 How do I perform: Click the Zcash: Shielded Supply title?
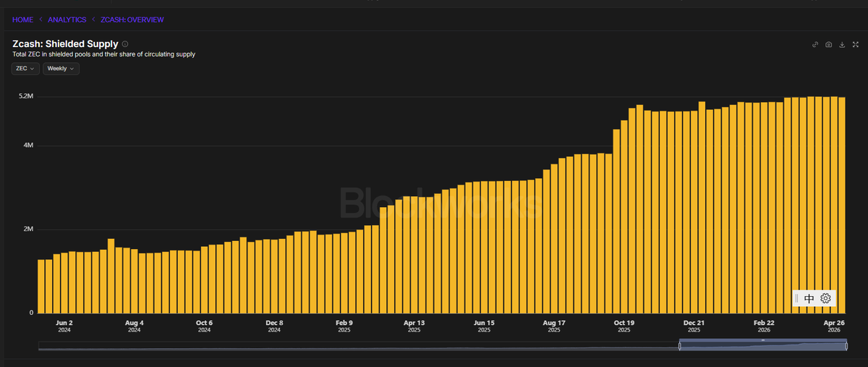coord(65,44)
